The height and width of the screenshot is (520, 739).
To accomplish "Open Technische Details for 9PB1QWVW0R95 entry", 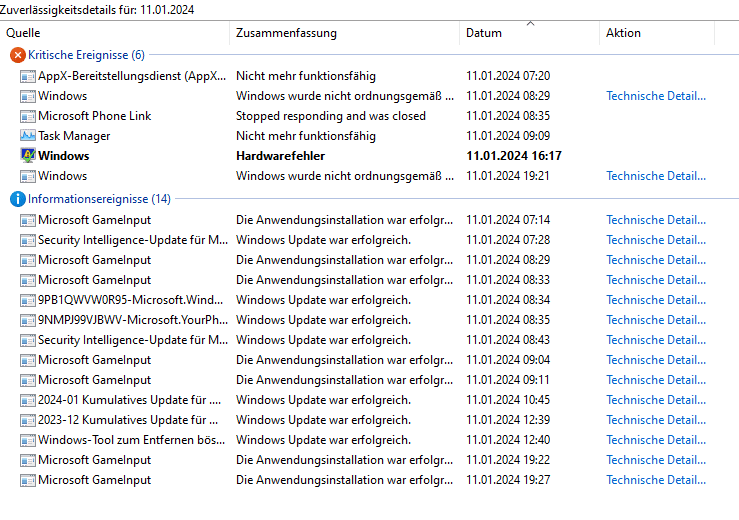I will (x=656, y=300).
